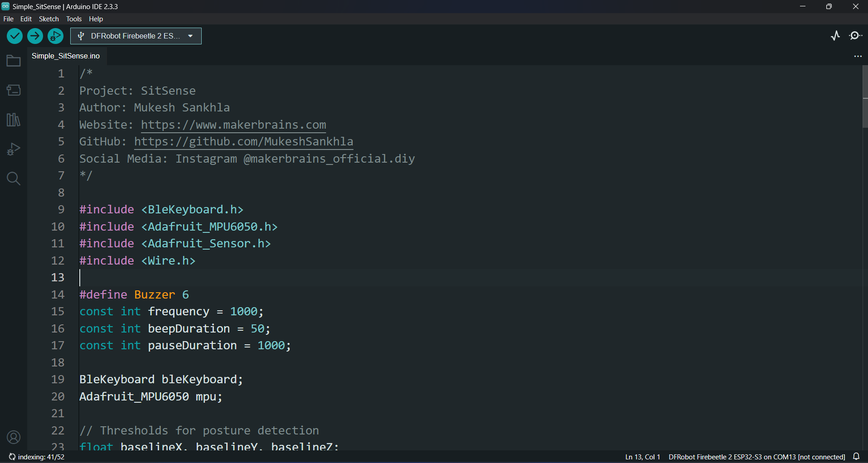Click the account profile icon

[14, 437]
